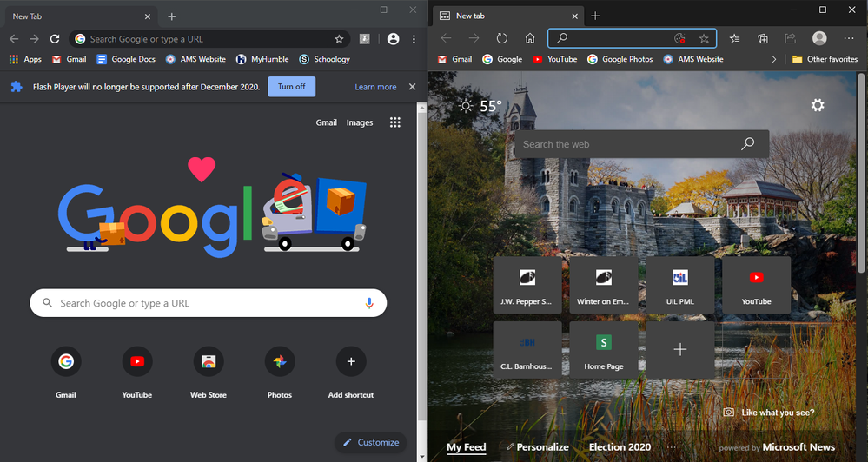The height and width of the screenshot is (462, 868).
Task: Turn off Flash Player in Chrome banner
Action: tap(292, 87)
